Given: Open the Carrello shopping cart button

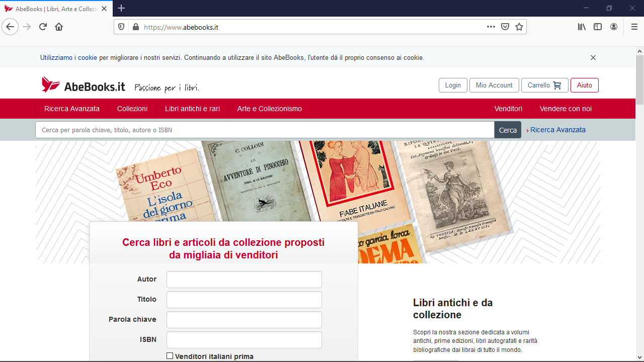Looking at the screenshot, I should pos(545,85).
